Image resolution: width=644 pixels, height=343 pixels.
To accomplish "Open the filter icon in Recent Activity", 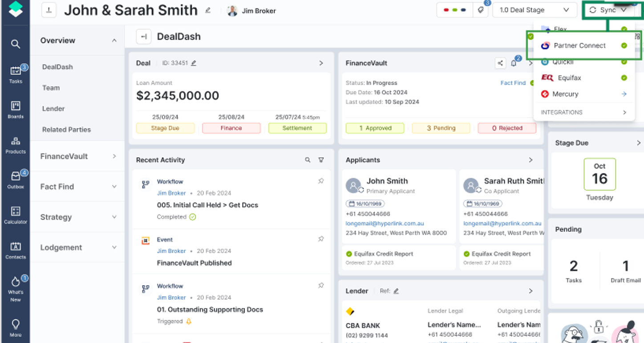I will pos(321,160).
